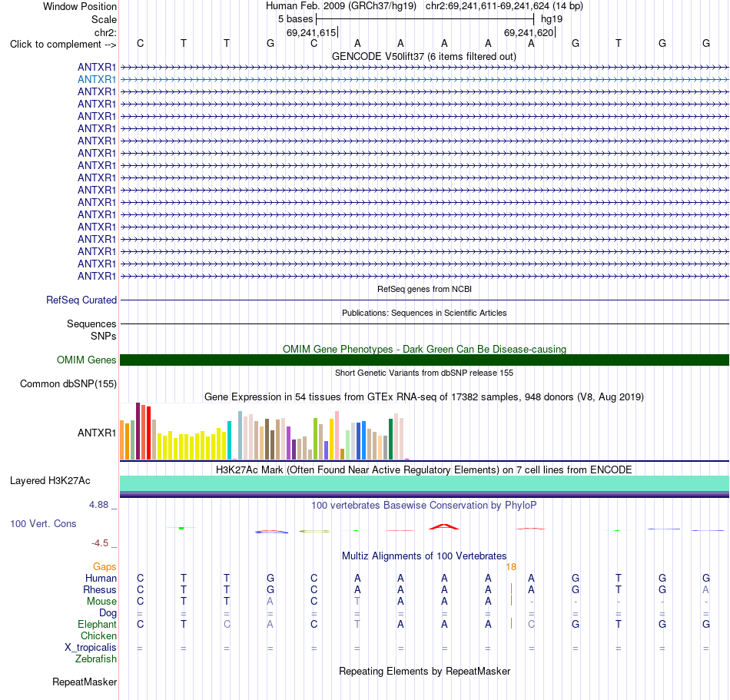
Task: Open the 100 Vert. Cons track label
Action: coord(43,523)
